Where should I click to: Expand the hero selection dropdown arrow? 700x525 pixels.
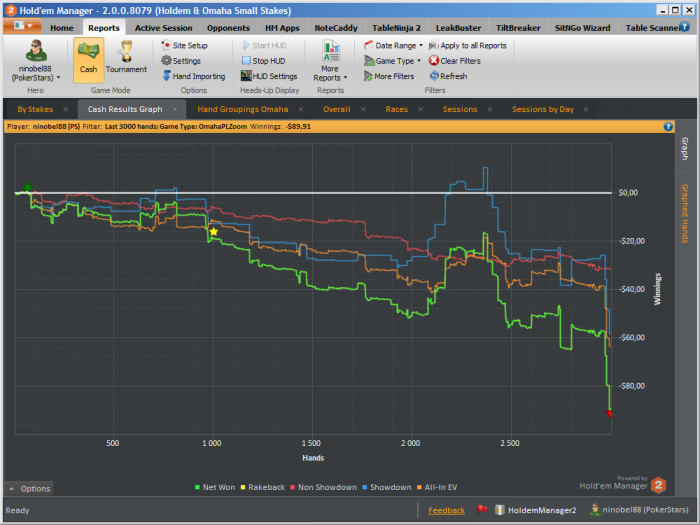(x=58, y=78)
